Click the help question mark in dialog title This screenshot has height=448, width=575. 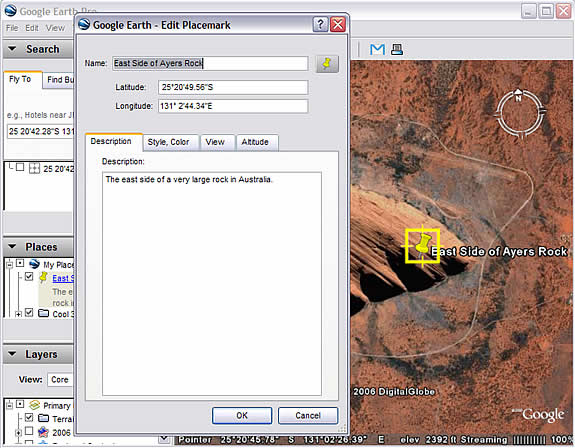[x=320, y=25]
